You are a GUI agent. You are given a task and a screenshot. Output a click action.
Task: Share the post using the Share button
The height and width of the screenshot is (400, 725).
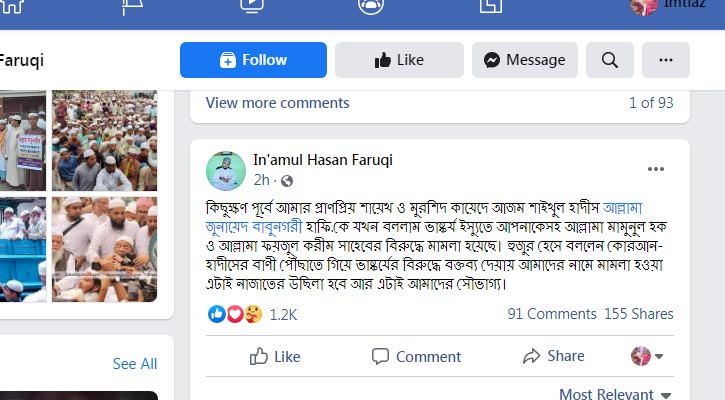553,356
